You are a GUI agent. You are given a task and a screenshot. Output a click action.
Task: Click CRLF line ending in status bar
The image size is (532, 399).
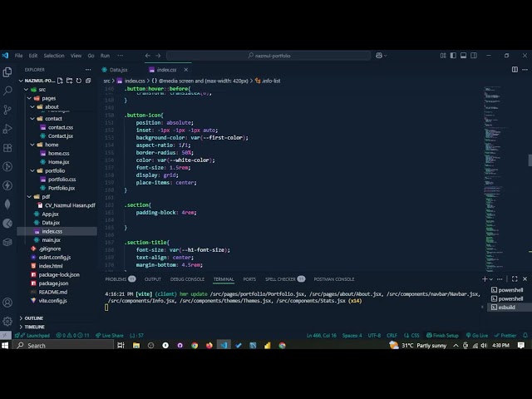pos(392,335)
